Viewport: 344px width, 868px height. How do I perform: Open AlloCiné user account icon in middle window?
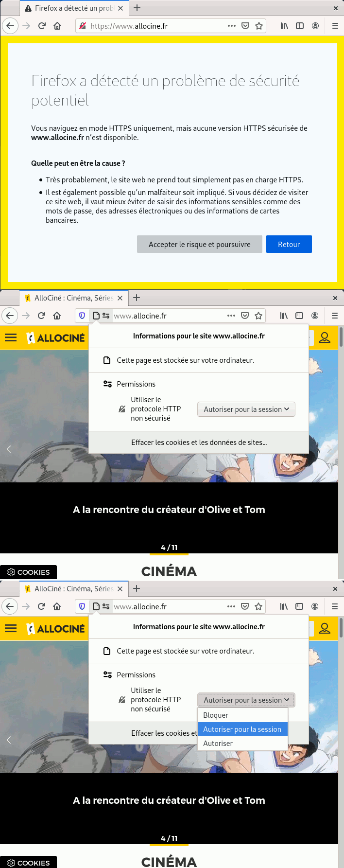click(x=325, y=337)
